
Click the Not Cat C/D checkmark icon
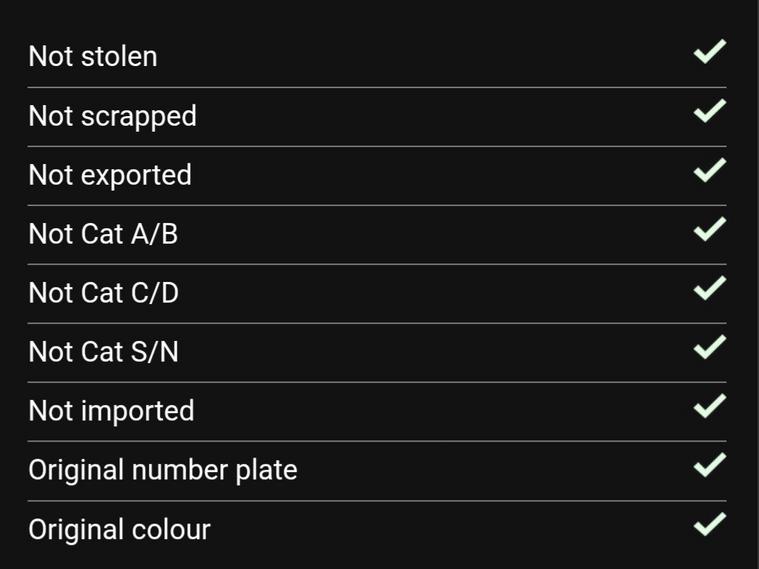coord(709,288)
